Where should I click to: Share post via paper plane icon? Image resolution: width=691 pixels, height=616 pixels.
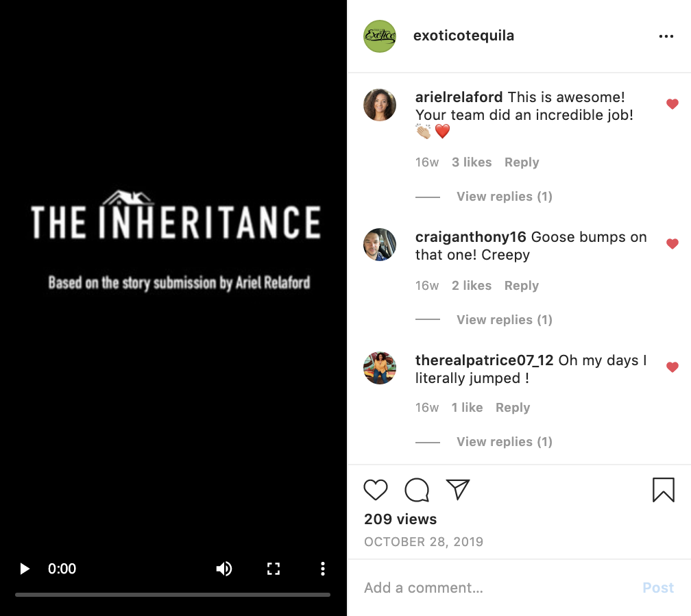click(x=458, y=489)
